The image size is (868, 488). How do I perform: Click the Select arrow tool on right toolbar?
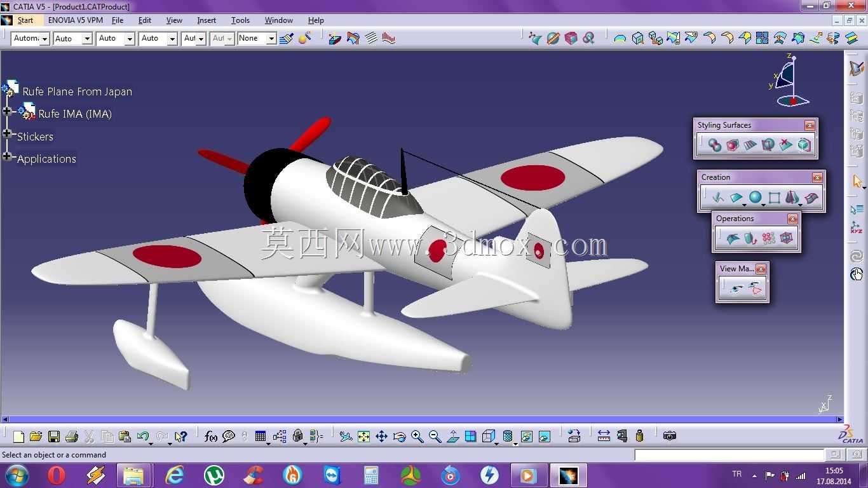(857, 182)
